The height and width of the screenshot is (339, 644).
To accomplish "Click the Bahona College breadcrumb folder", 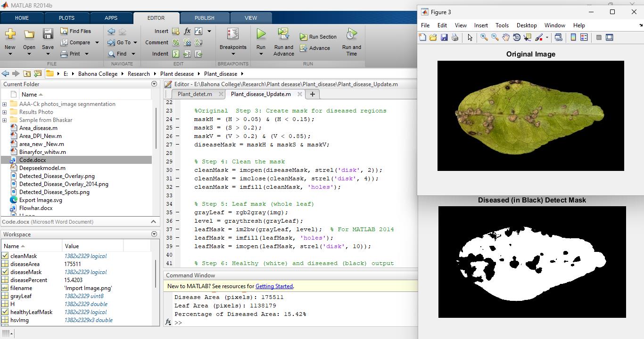I will point(98,73).
